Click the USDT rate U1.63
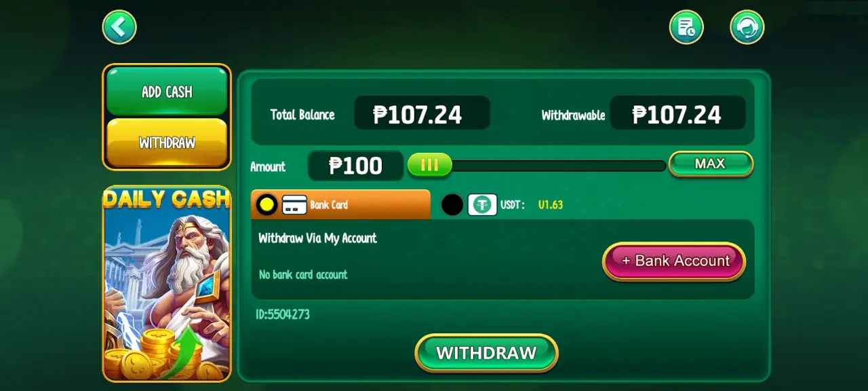Image resolution: width=868 pixels, height=391 pixels. [551, 204]
